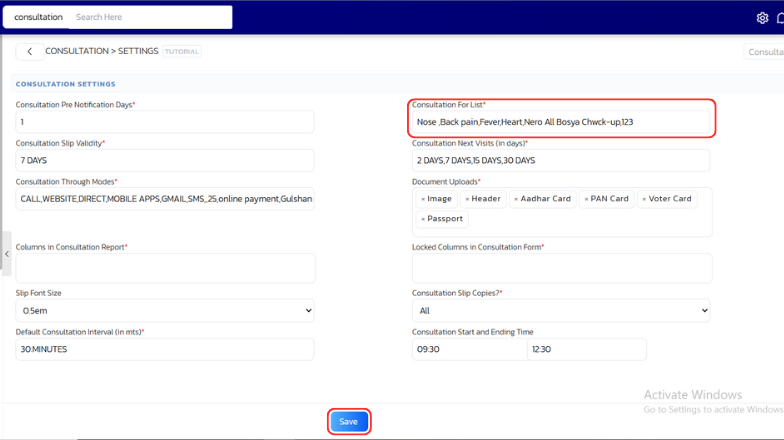784x440 pixels.
Task: Click the Search Here field
Action: coord(150,17)
